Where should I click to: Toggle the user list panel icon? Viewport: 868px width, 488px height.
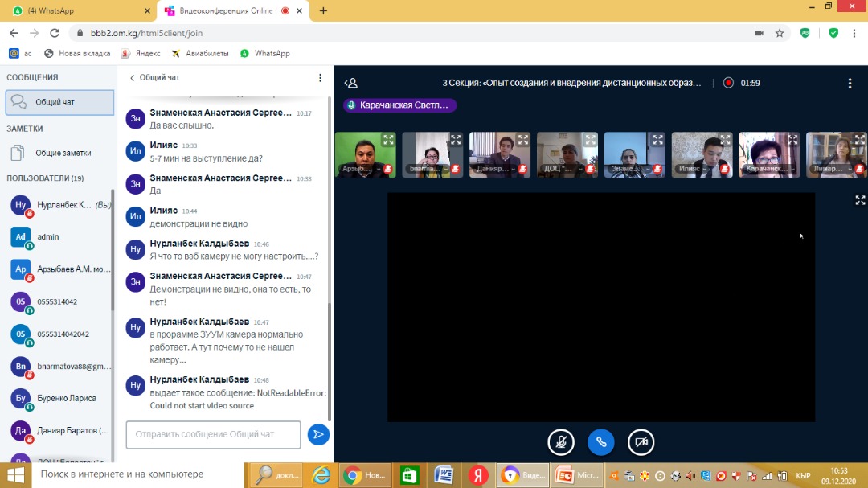tap(350, 83)
